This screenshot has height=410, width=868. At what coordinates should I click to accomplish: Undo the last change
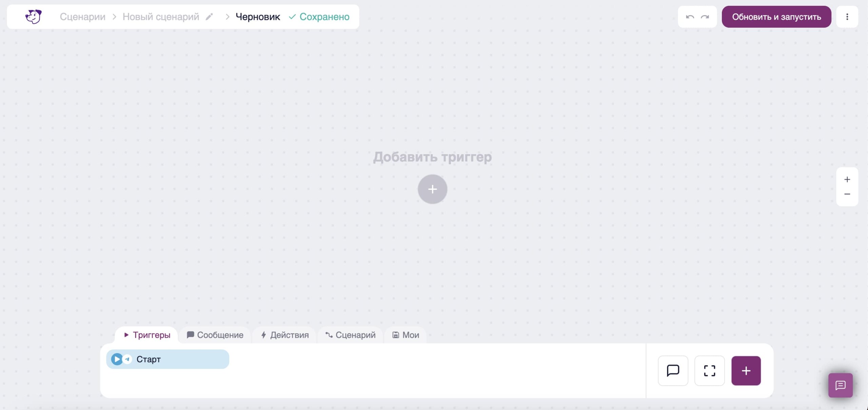690,17
